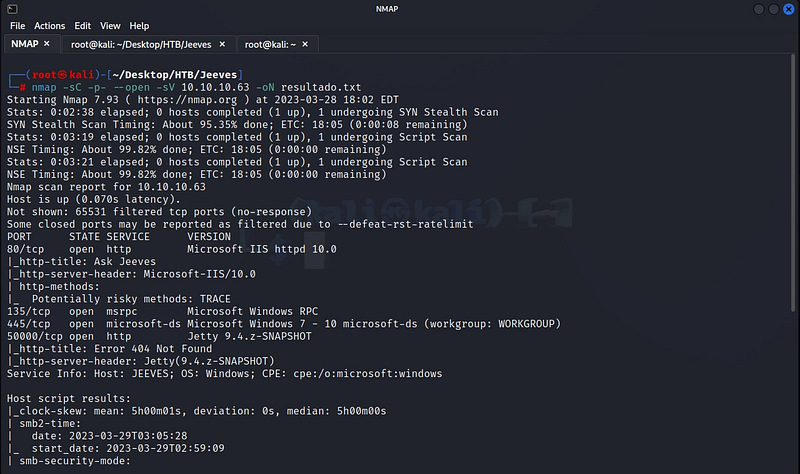Maximize the NMAP terminal window

pos(773,9)
